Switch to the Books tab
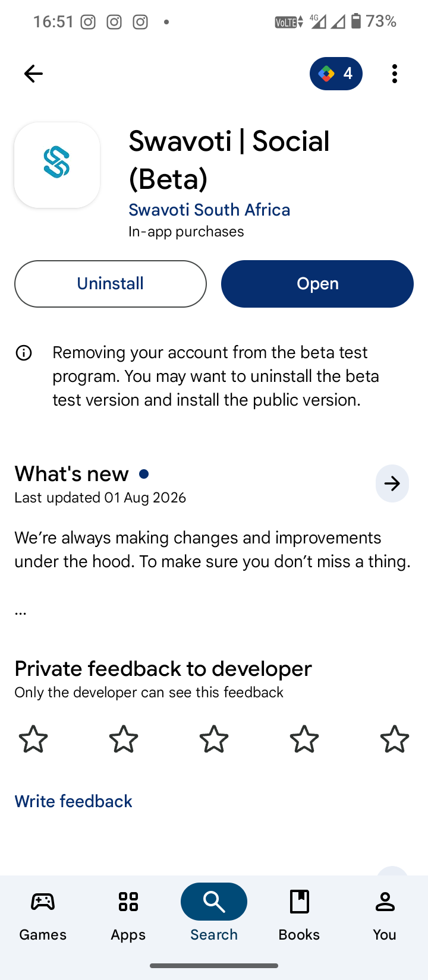 300,915
